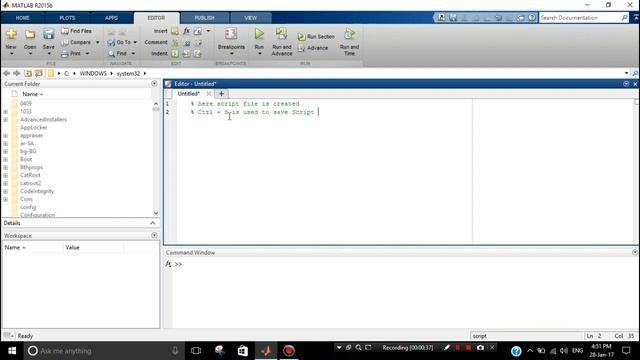The image size is (640, 360).
Task: Click the green Comment icon
Action: click(x=175, y=42)
